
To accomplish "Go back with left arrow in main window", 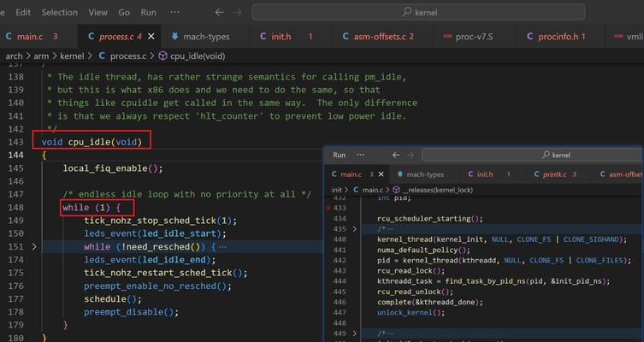I will tap(220, 12).
